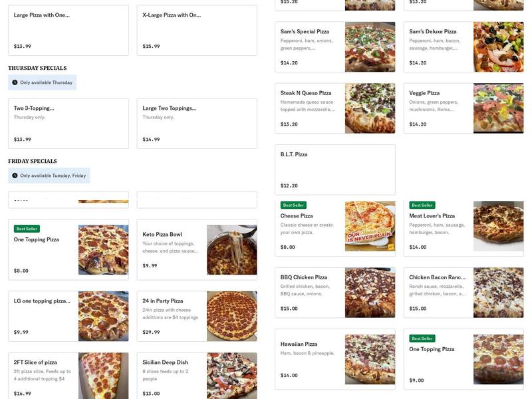Click the BBQ Chicken Pizza name

(304, 277)
